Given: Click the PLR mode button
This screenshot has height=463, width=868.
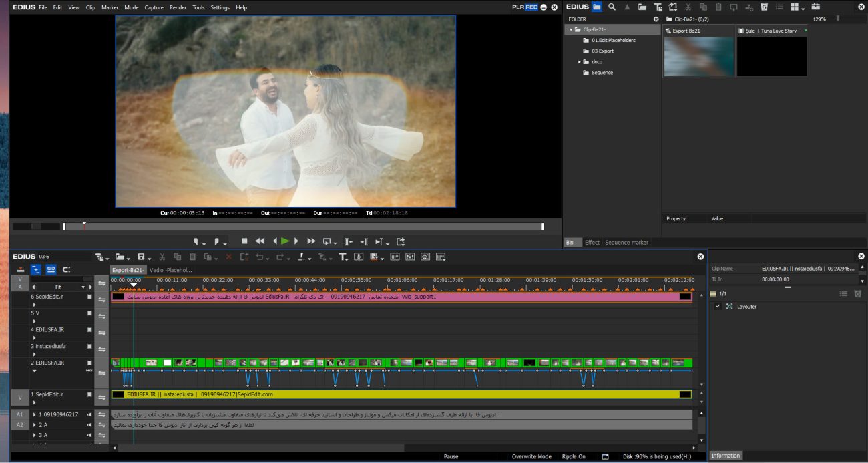Looking at the screenshot, I should tap(518, 7).
